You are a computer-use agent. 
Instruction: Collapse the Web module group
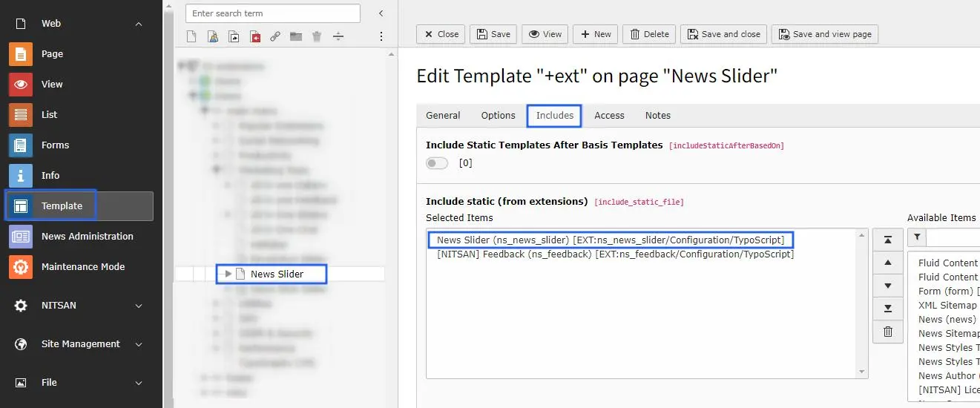pos(139,24)
